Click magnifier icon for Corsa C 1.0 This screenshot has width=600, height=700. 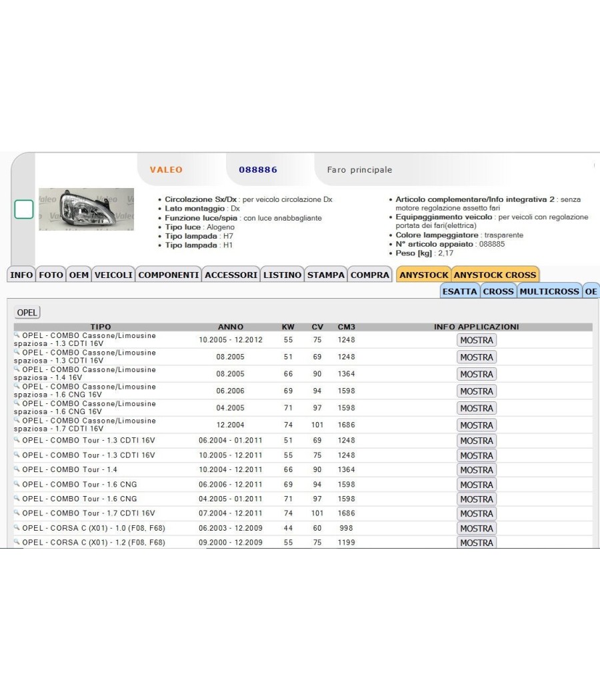coord(17,527)
